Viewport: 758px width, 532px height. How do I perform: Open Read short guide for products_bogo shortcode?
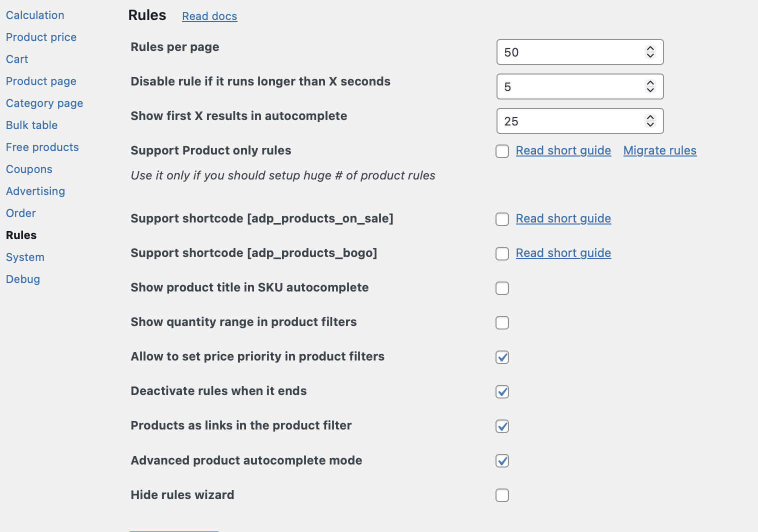[563, 253]
